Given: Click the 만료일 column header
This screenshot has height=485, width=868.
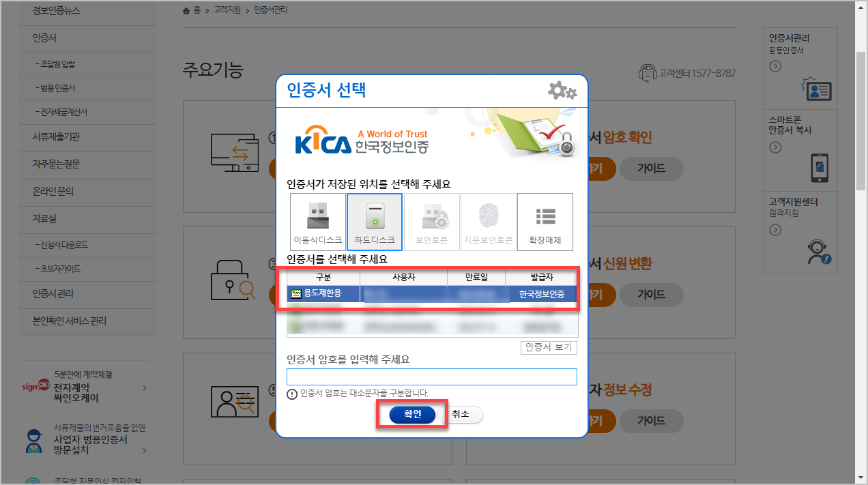Looking at the screenshot, I should [x=476, y=278].
